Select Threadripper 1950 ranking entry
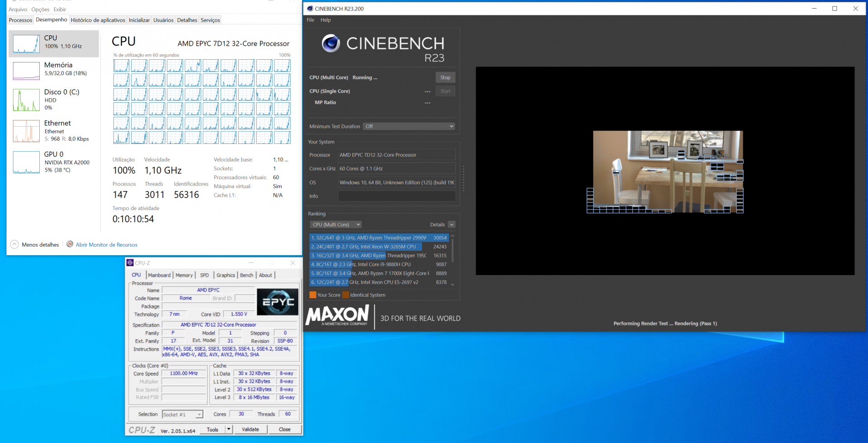This screenshot has height=443, width=868. [x=379, y=255]
